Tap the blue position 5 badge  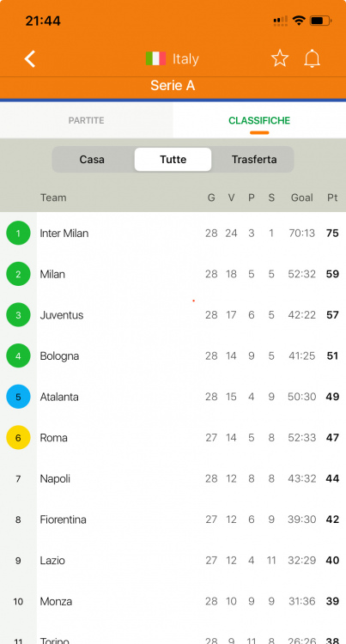coord(18,397)
